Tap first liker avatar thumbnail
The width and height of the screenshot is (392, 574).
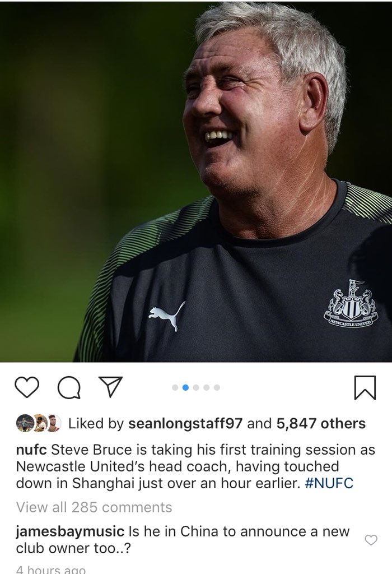coord(24,424)
